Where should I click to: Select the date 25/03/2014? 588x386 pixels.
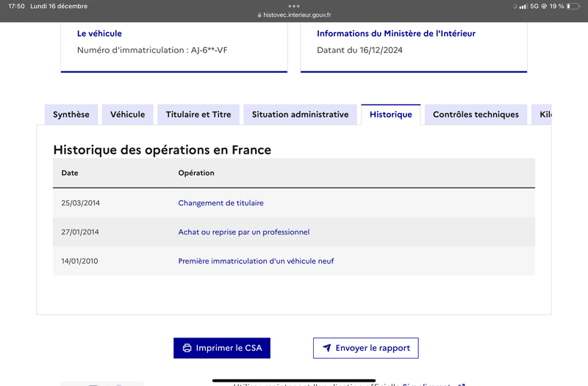pyautogui.click(x=81, y=203)
